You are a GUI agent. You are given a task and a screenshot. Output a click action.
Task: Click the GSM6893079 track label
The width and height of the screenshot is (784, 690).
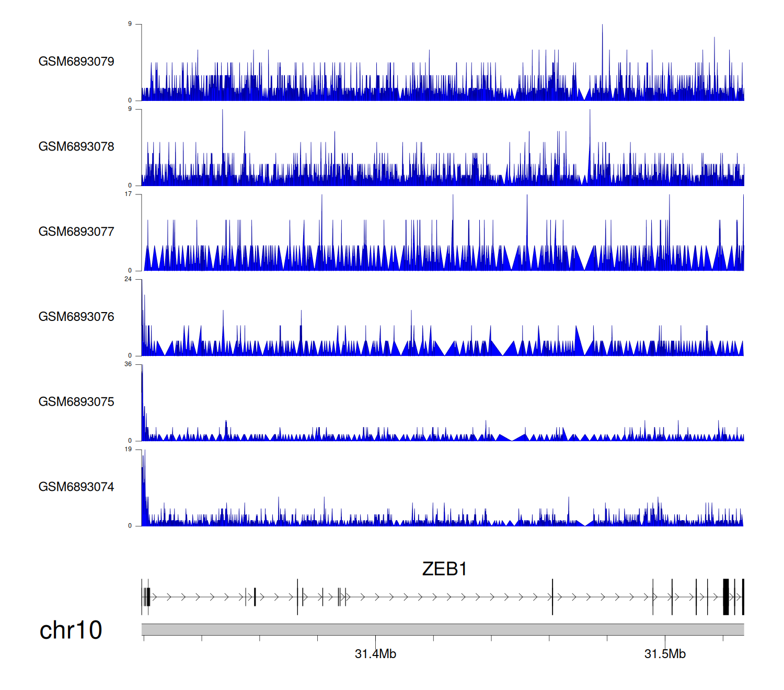[76, 62]
